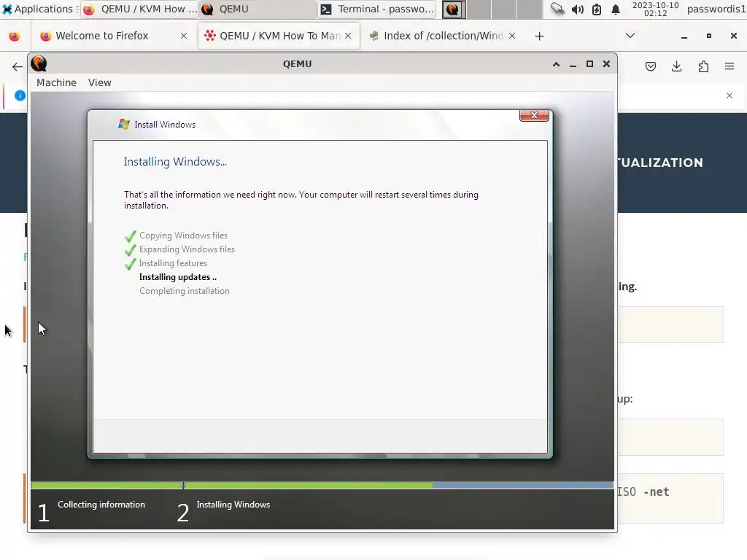Image resolution: width=747 pixels, height=560 pixels.
Task: Go back in Firefox
Action: click(18, 66)
